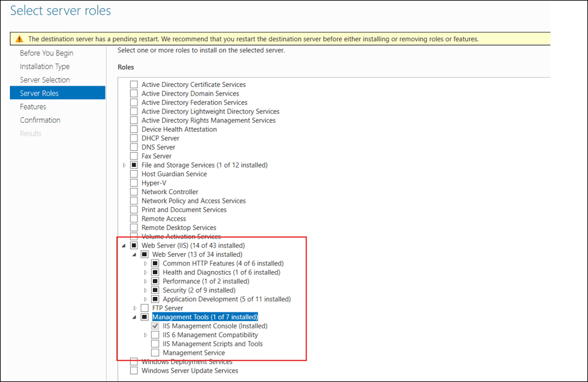Check the DHCP Server role

click(x=134, y=139)
